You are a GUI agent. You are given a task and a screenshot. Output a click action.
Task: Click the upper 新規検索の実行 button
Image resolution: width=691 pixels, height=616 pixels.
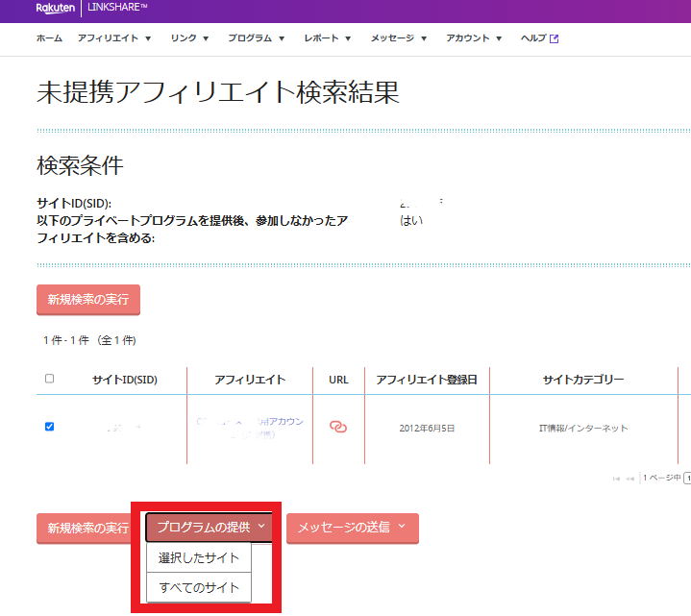pos(88,299)
